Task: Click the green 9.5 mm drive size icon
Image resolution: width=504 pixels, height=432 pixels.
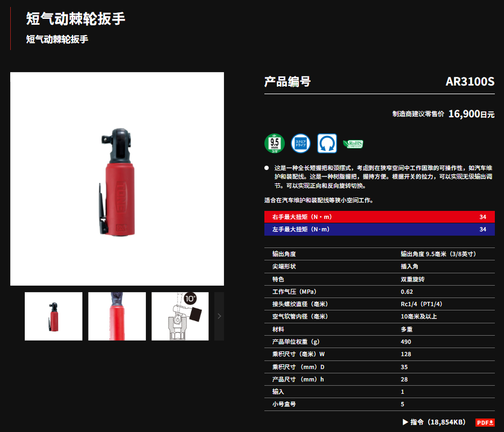Action: click(275, 143)
